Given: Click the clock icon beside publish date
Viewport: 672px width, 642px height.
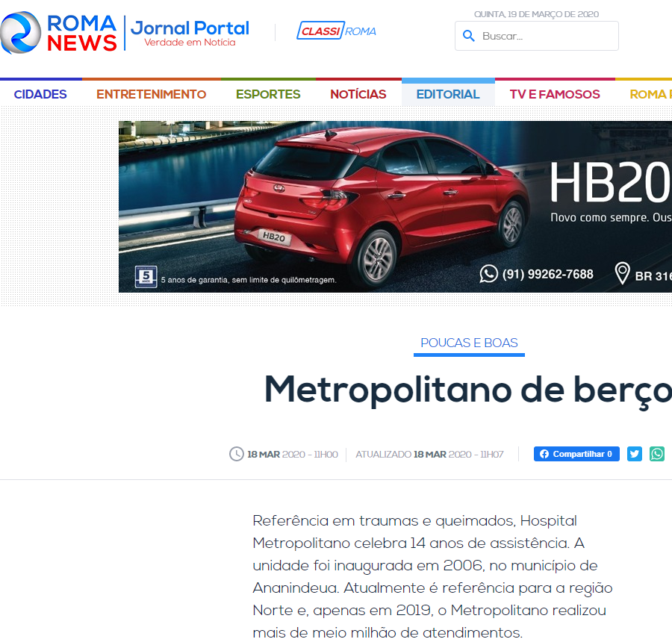Looking at the screenshot, I should pyautogui.click(x=237, y=454).
